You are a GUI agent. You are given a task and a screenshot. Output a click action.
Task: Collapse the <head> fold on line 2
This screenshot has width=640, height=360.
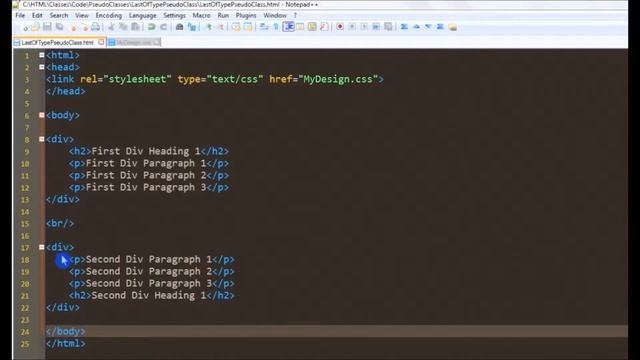point(42,67)
